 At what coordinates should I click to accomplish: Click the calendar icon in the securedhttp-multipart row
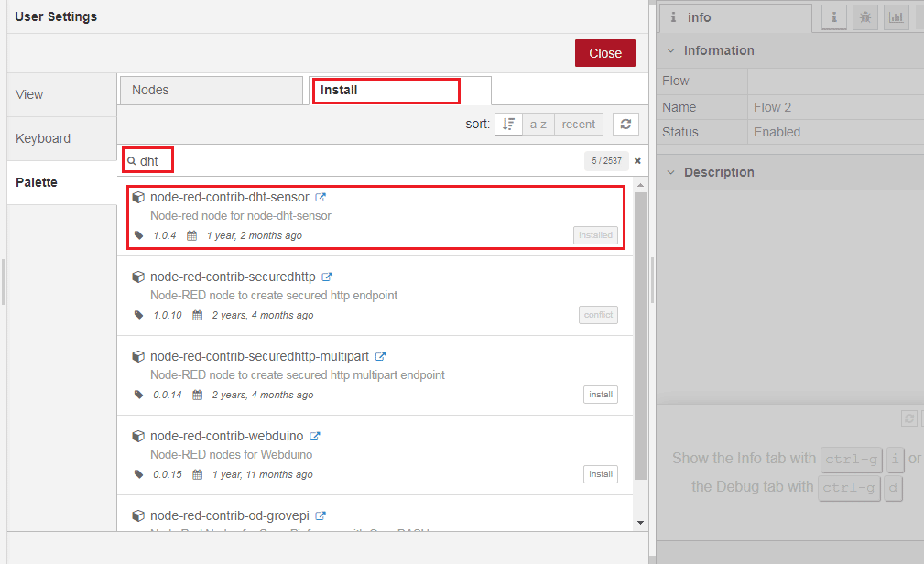click(198, 395)
